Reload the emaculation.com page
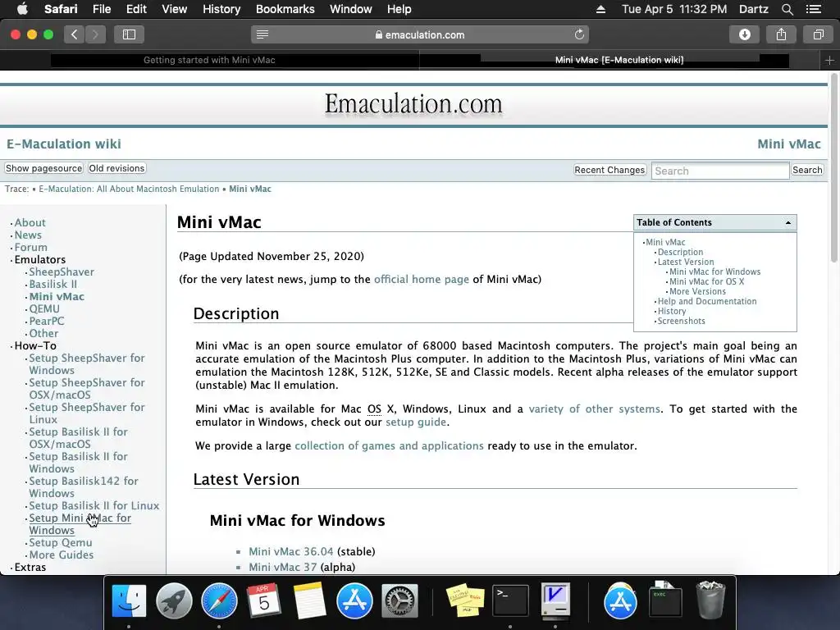 pyautogui.click(x=579, y=34)
